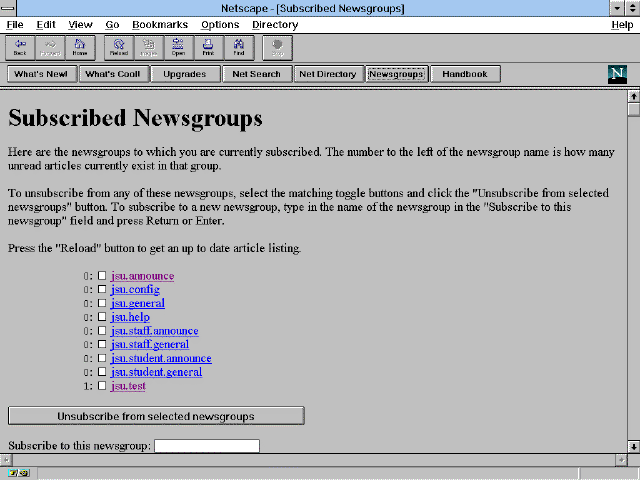Check the jsu.config checkbox
640x480 pixels.
coord(102,289)
